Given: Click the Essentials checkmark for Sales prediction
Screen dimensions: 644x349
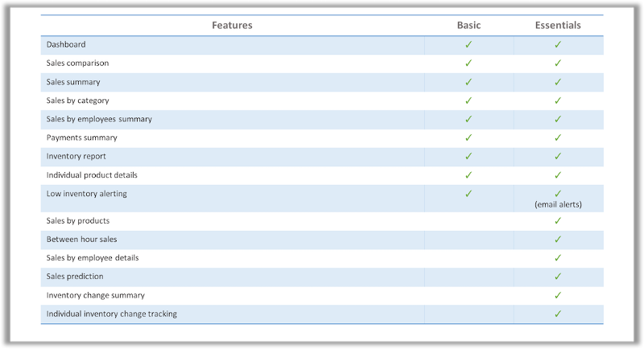Looking at the screenshot, I should pos(558,277).
